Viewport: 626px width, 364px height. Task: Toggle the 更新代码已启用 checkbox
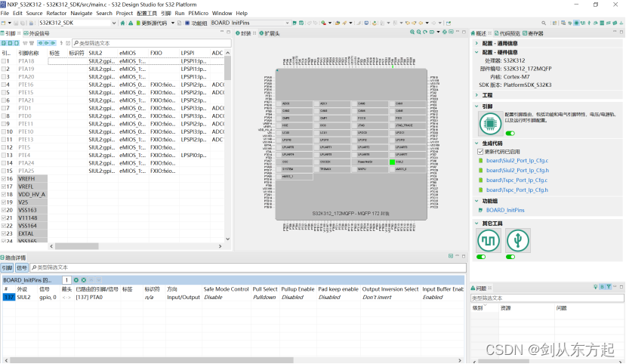pyautogui.click(x=480, y=152)
